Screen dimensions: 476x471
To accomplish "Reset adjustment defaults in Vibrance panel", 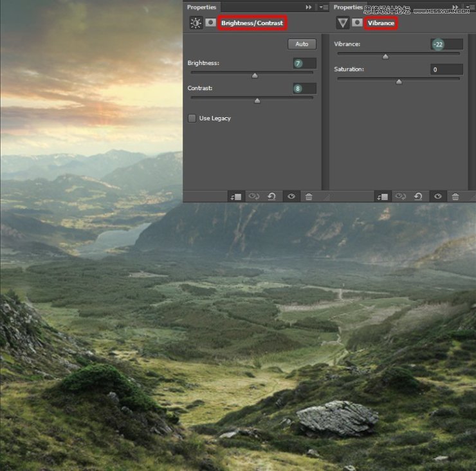I will (418, 196).
